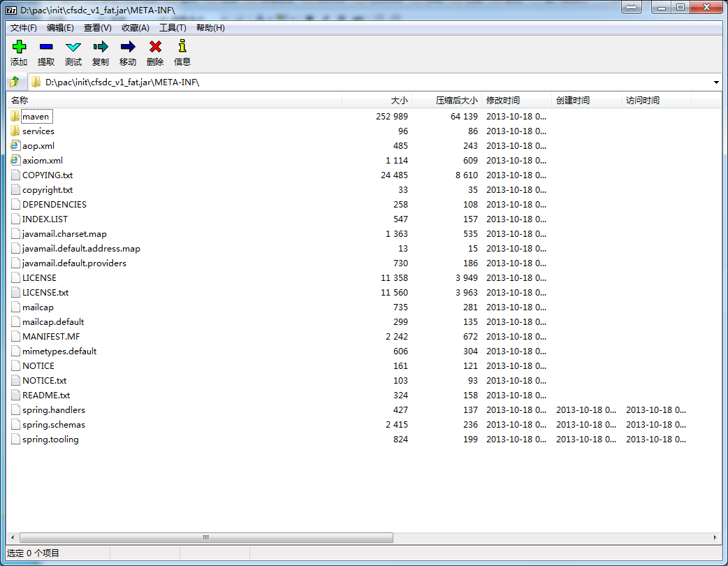Click the README.txt file icon
728x566 pixels.
pyautogui.click(x=15, y=395)
